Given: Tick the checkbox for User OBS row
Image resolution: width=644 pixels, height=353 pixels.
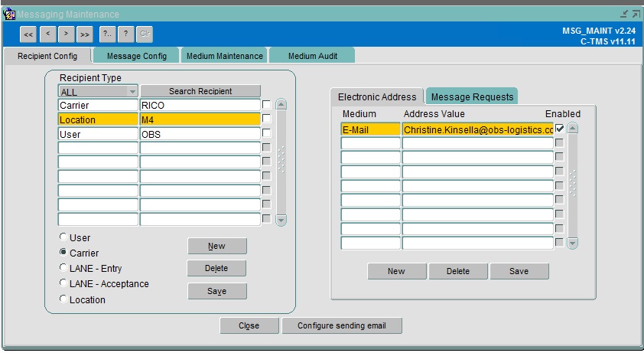Looking at the screenshot, I should 267,133.
